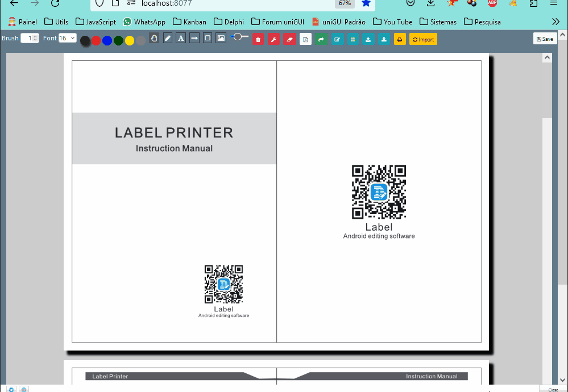Viewport: 568px width, 392px height.
Task: Show more bookmarks chevron
Action: click(x=555, y=22)
